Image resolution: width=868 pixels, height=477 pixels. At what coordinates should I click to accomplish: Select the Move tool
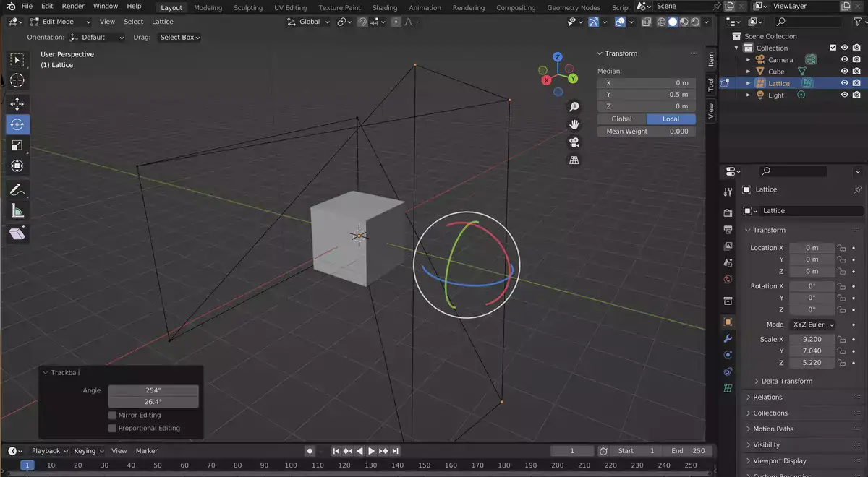coord(17,104)
